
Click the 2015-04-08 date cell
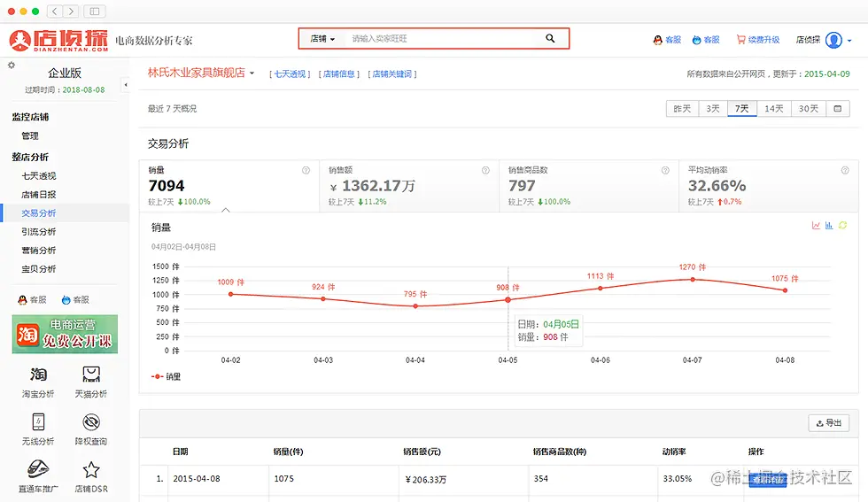[x=197, y=479]
